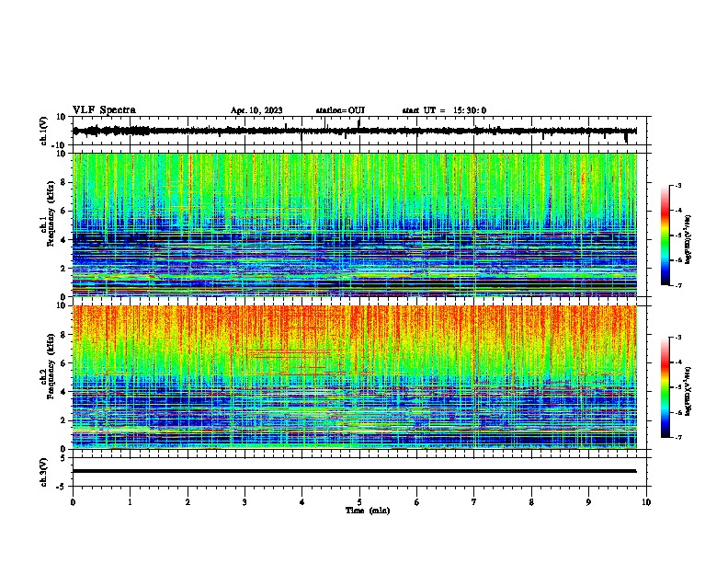Click the ch.1 voltage waveform trace

tap(355, 131)
